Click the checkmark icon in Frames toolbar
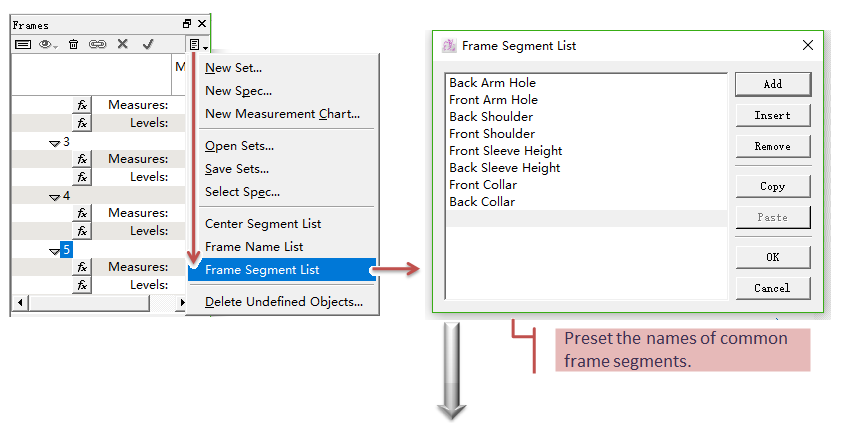 [148, 45]
